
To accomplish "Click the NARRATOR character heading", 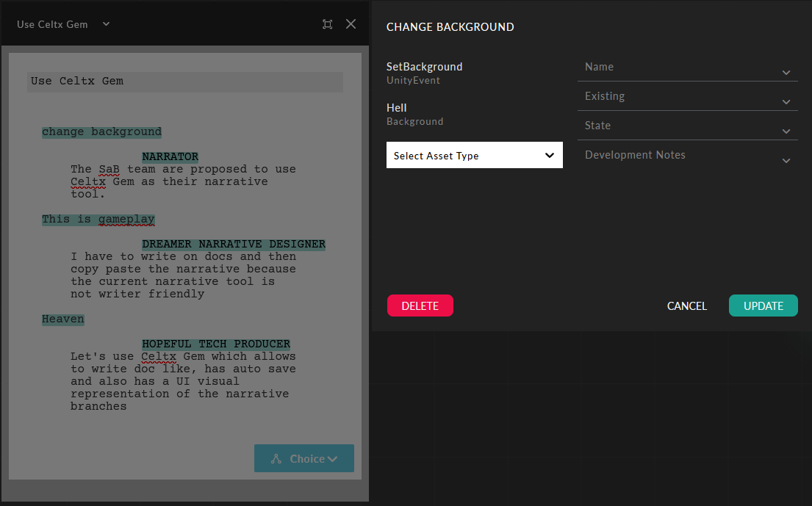I will [170, 156].
